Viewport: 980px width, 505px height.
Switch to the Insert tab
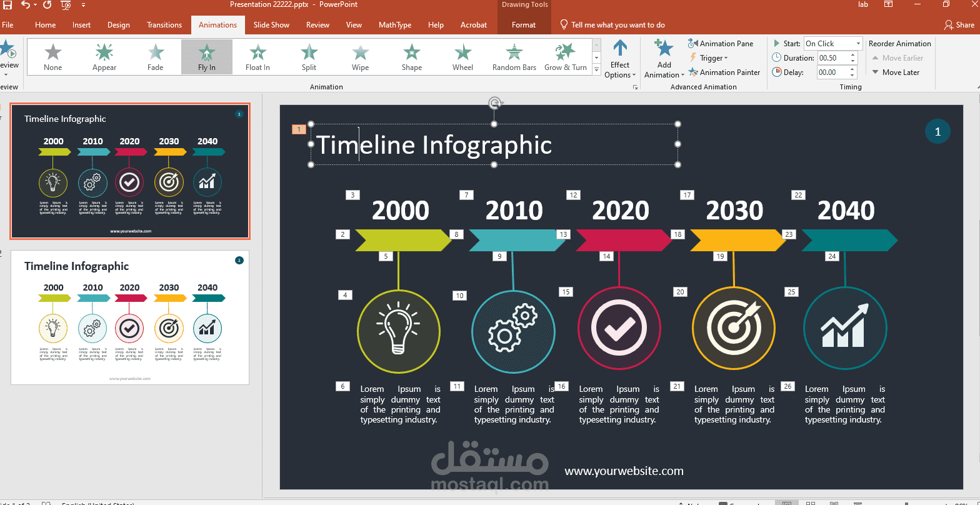tap(81, 25)
